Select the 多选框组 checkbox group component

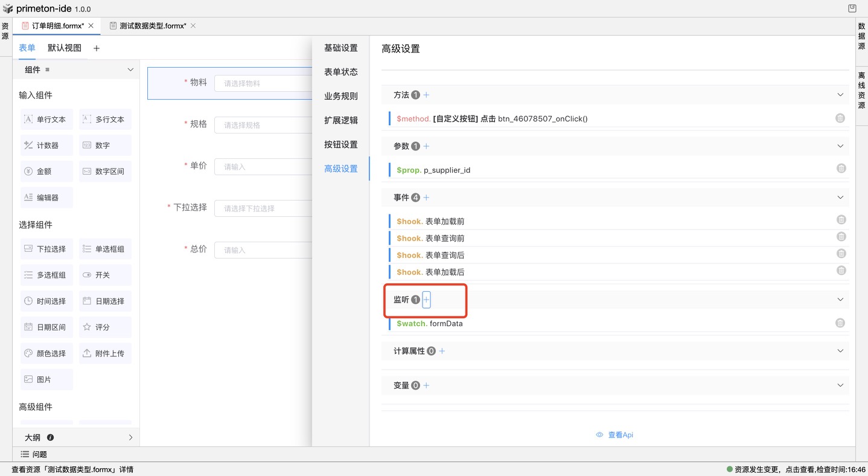[x=46, y=275]
